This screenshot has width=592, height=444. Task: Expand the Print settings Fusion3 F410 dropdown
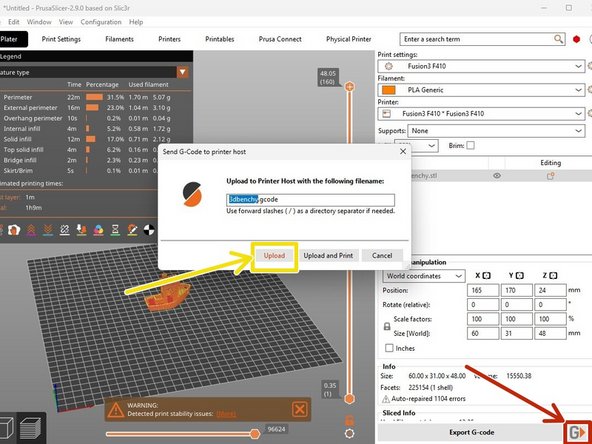(x=481, y=66)
